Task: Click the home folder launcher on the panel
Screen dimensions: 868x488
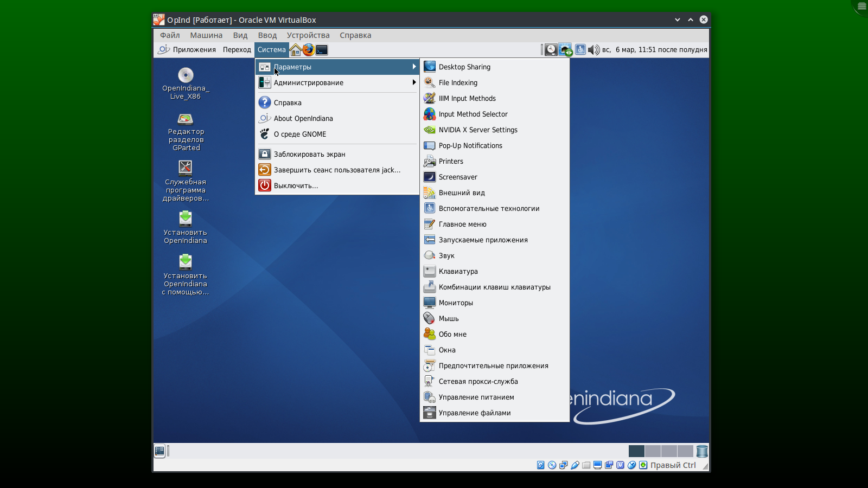Action: click(296, 50)
